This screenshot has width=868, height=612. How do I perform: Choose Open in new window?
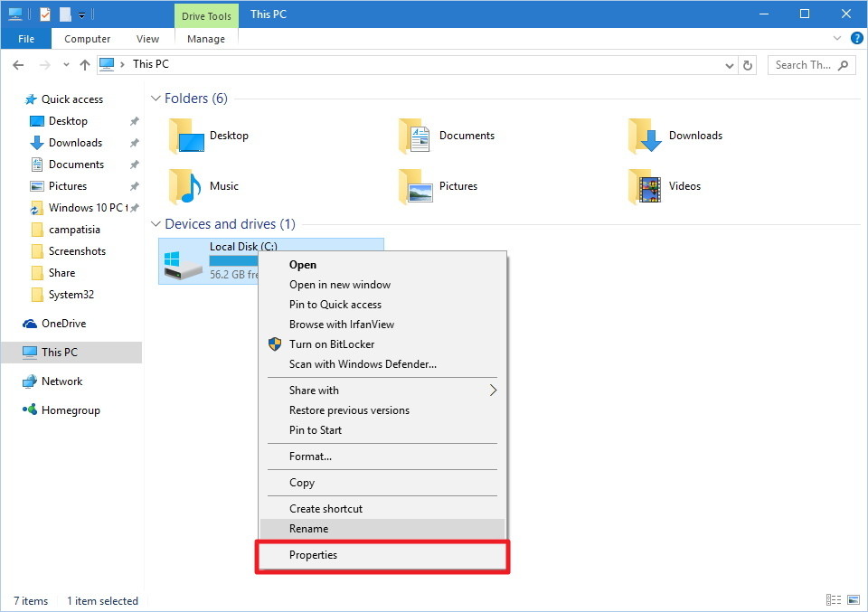382,285
